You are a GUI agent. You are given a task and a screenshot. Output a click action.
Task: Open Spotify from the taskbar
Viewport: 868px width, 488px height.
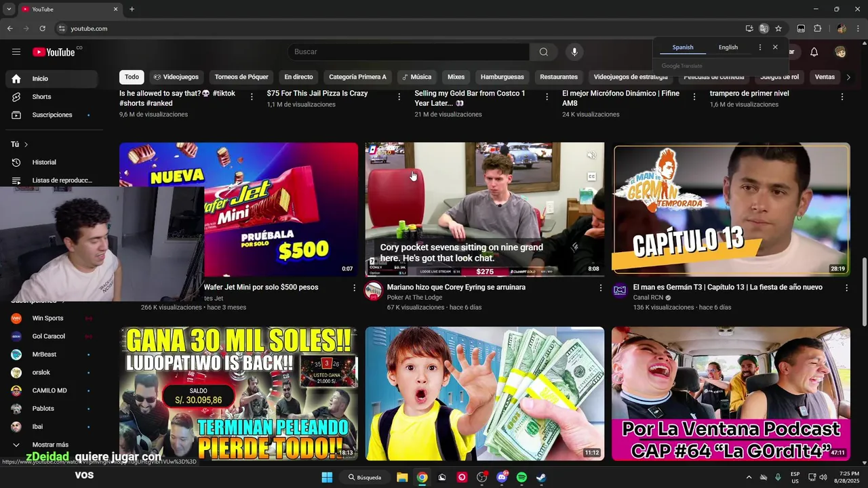[x=521, y=477]
